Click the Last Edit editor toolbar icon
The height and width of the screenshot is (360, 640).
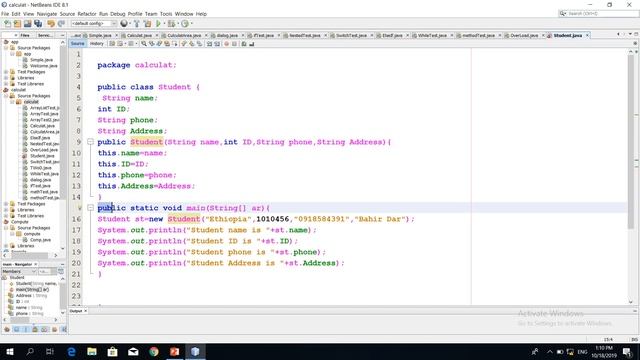[x=112, y=44]
